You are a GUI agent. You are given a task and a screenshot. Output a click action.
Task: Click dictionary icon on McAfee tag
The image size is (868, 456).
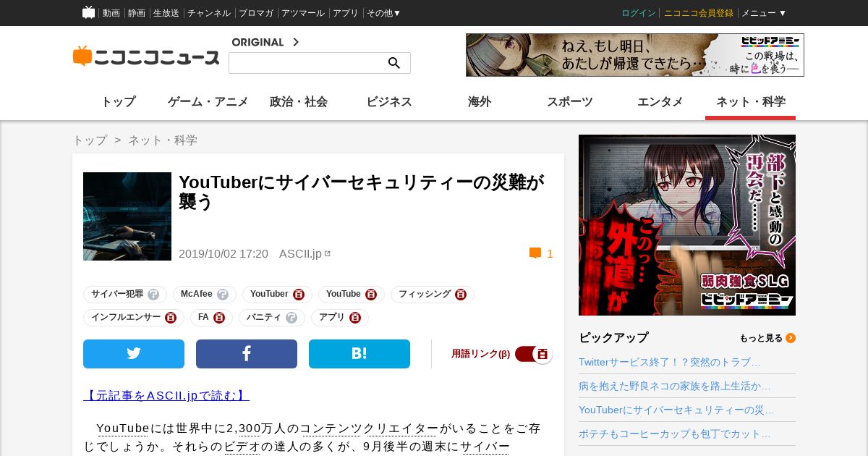pos(223,295)
